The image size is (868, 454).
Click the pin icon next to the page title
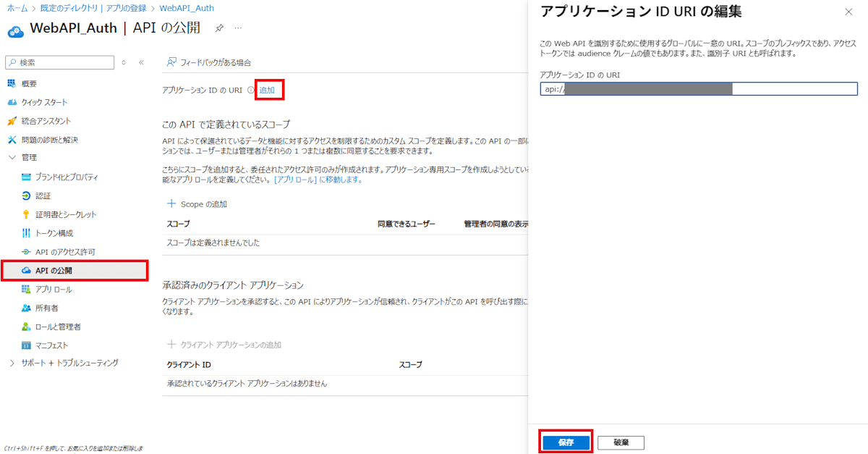218,28
